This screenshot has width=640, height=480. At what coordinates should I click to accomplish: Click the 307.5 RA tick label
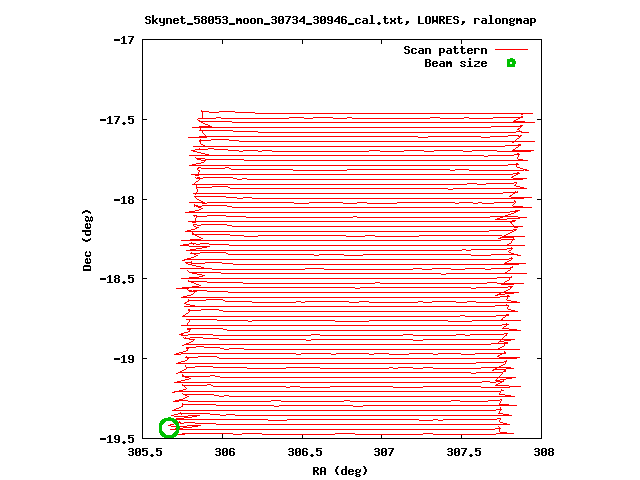pos(464,452)
